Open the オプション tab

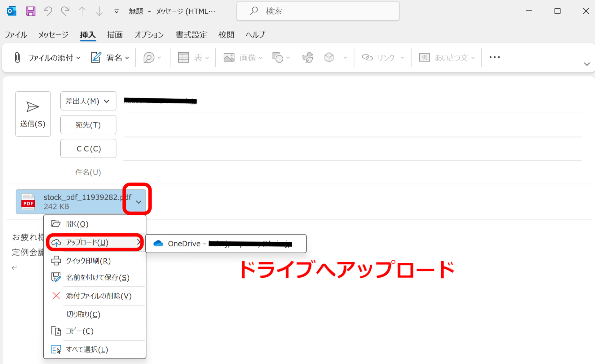(149, 35)
